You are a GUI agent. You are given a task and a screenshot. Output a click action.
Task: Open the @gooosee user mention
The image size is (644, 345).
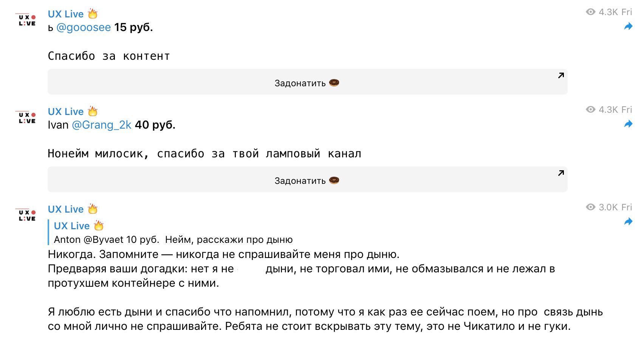84,28
